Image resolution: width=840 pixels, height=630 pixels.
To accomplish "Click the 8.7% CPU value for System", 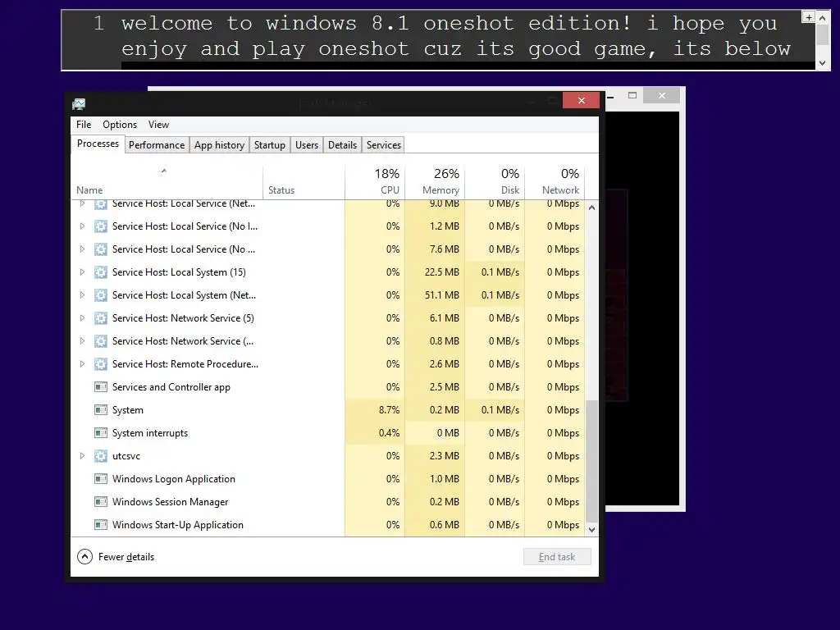I will click(x=389, y=410).
